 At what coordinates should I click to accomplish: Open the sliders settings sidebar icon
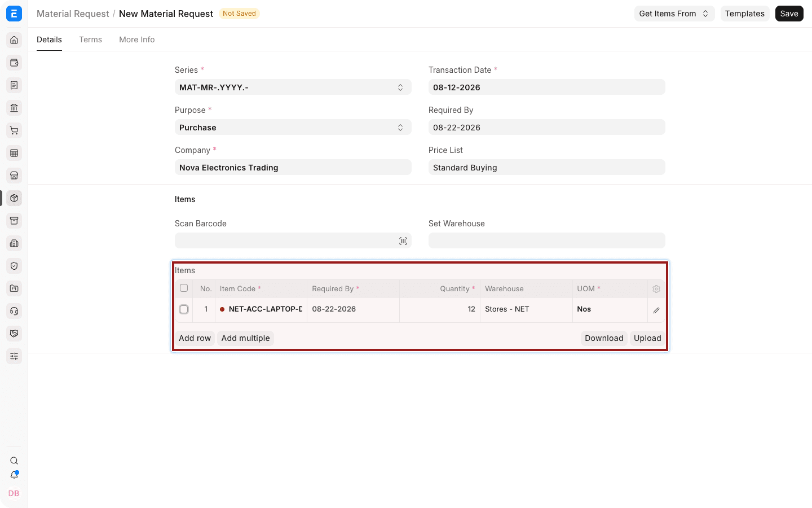click(x=14, y=356)
